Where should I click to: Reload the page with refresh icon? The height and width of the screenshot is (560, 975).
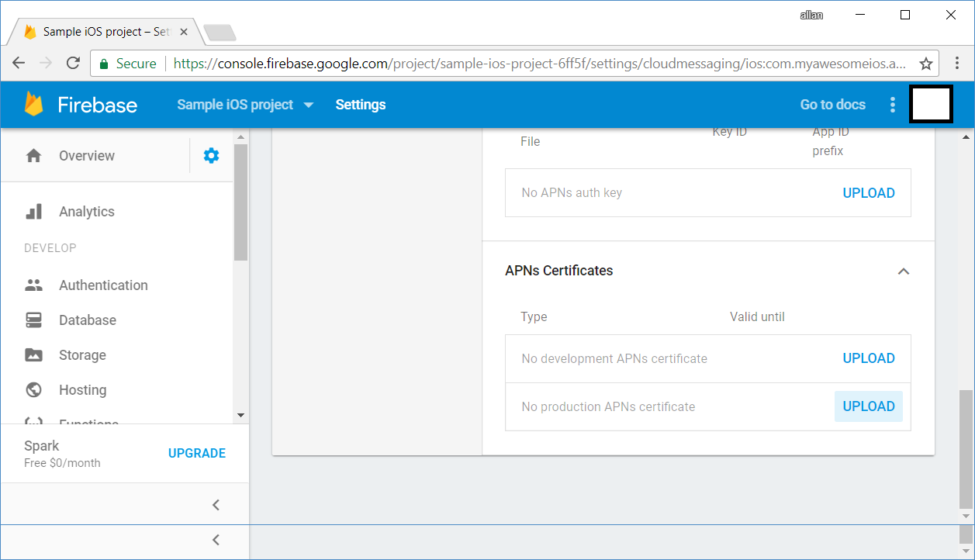pyautogui.click(x=73, y=64)
